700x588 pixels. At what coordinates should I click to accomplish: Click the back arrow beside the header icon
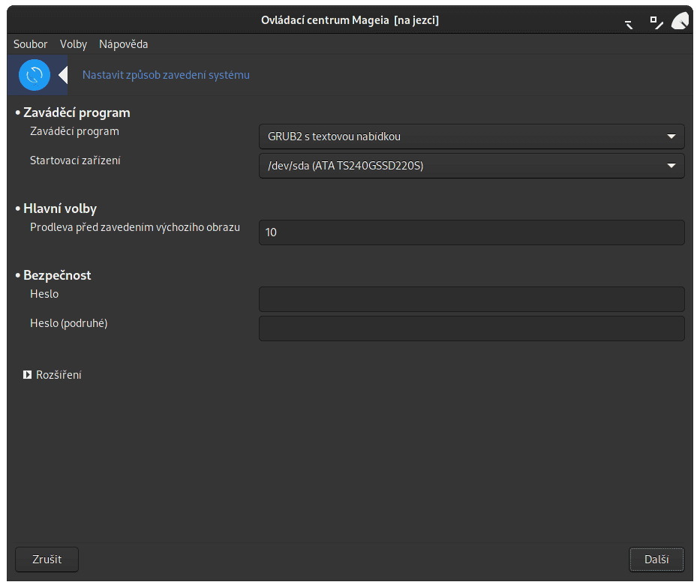[65, 74]
